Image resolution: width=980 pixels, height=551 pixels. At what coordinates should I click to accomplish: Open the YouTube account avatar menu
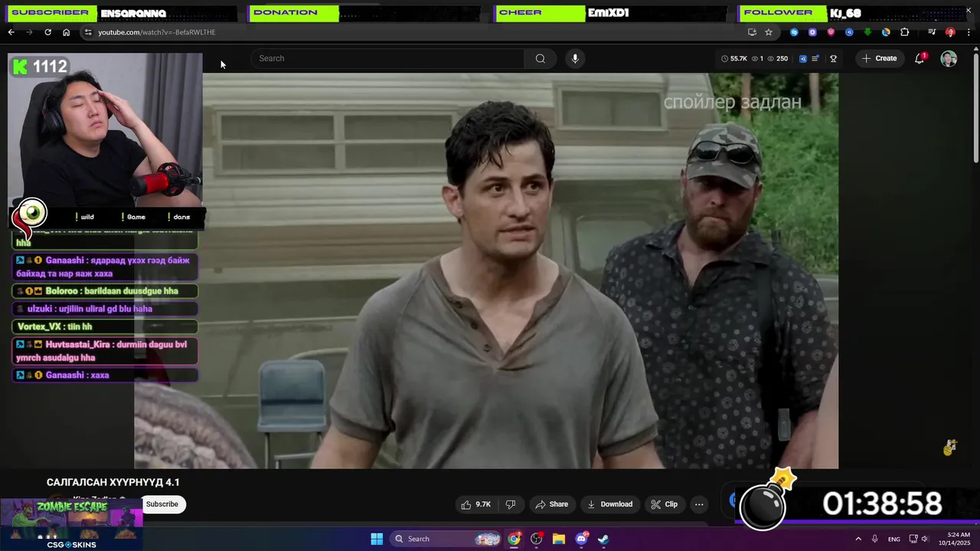pyautogui.click(x=949, y=58)
